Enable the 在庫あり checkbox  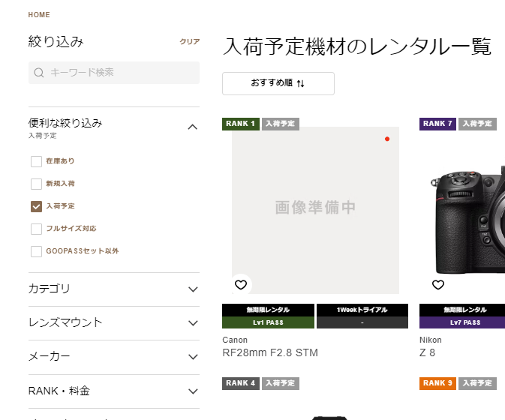(36, 161)
